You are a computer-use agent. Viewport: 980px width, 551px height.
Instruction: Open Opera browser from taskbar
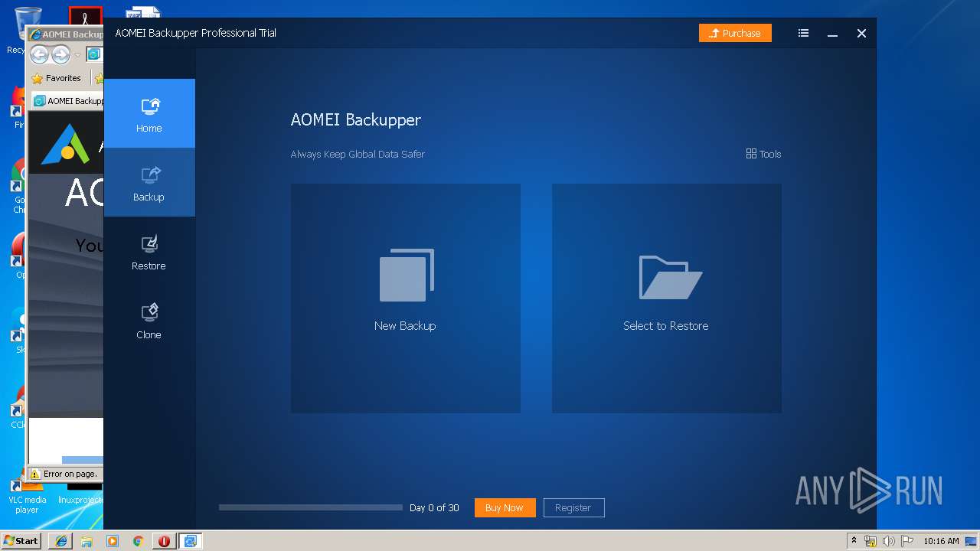(164, 541)
